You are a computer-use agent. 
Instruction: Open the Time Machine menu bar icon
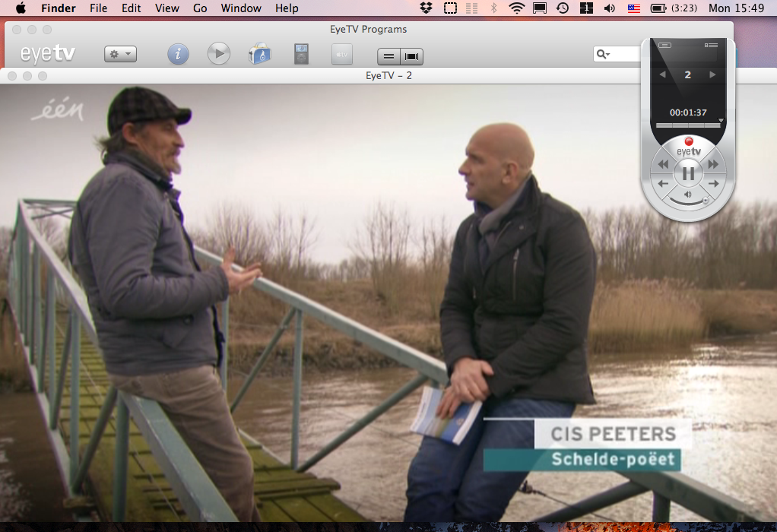(x=563, y=8)
